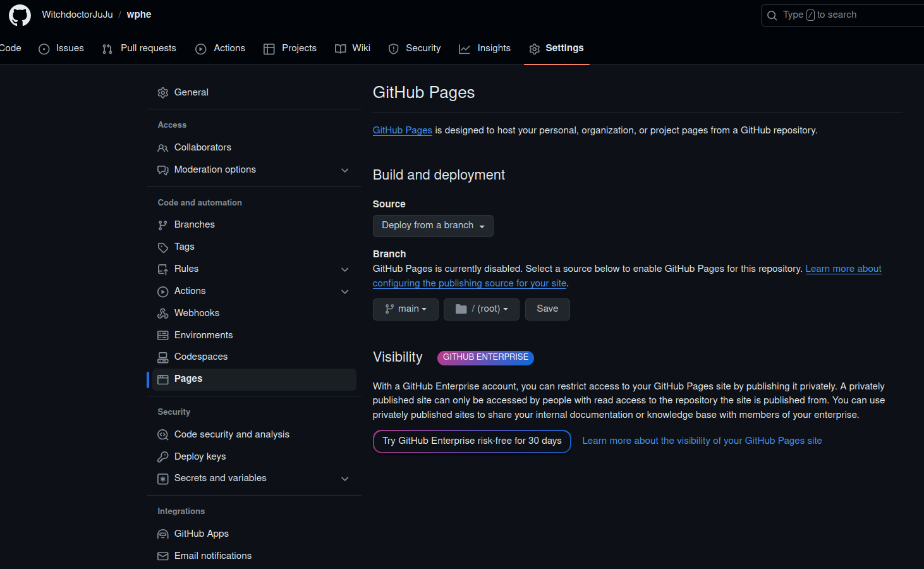Click the Codespaces icon in sidebar

click(162, 357)
